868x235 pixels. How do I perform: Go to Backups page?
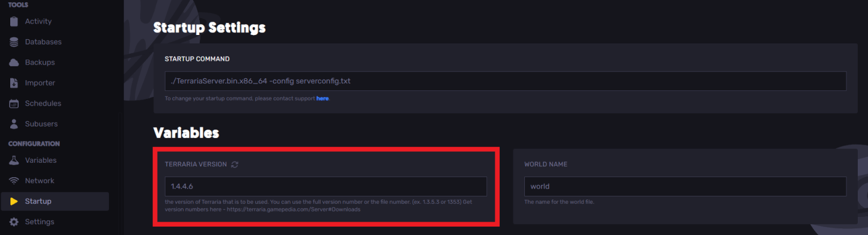[x=55, y=63]
